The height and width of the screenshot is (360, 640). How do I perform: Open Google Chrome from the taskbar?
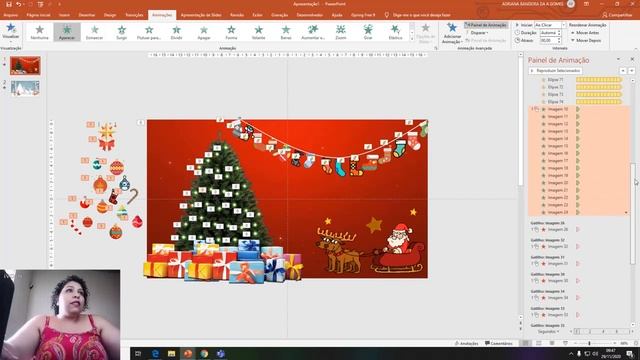point(204,353)
